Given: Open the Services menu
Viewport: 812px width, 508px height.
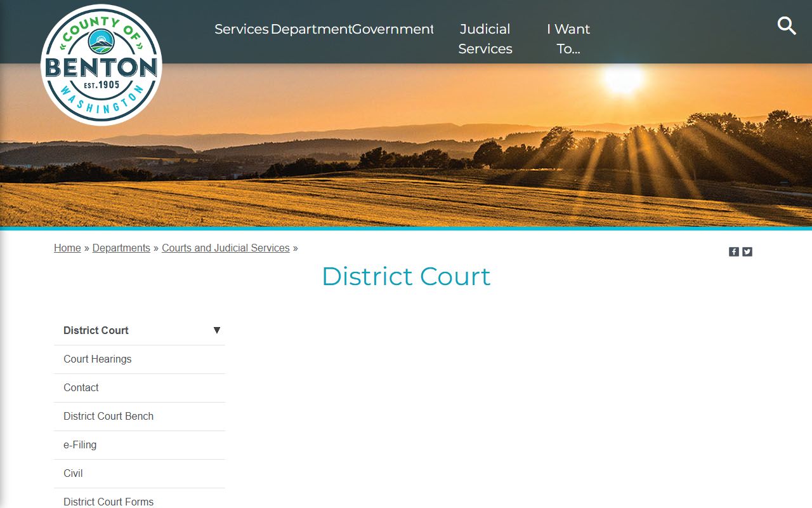Looking at the screenshot, I should coord(242,29).
